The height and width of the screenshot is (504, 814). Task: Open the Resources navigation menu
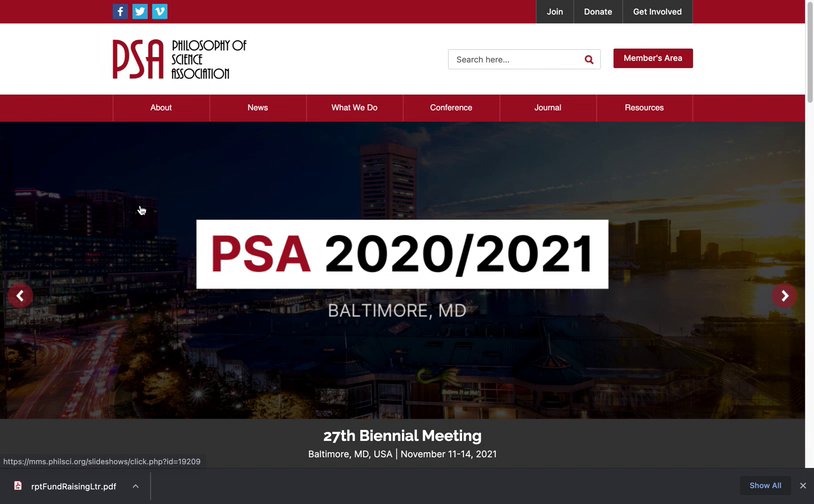point(644,108)
